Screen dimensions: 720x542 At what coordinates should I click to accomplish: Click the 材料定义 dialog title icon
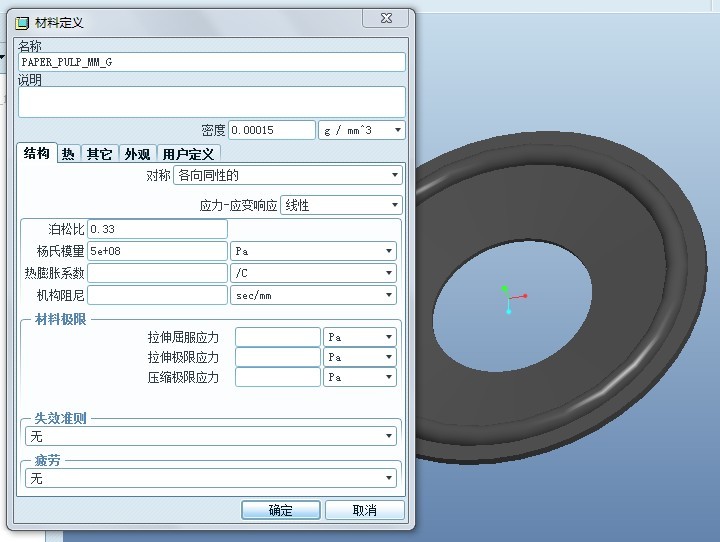pos(22,23)
